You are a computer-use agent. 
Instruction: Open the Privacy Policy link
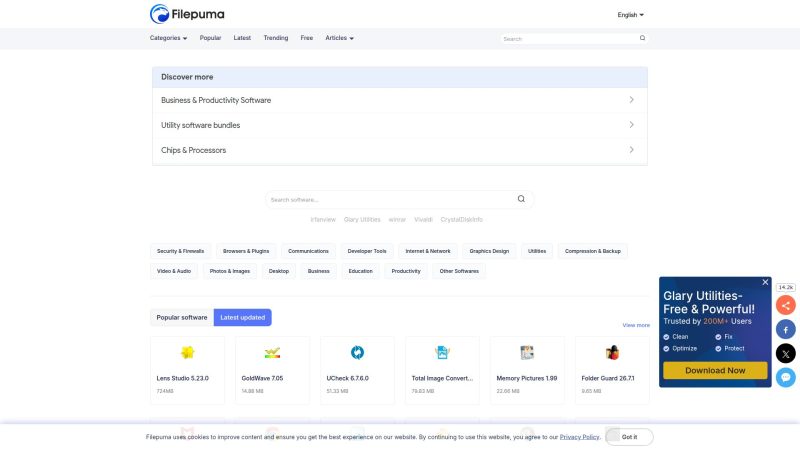tap(579, 437)
